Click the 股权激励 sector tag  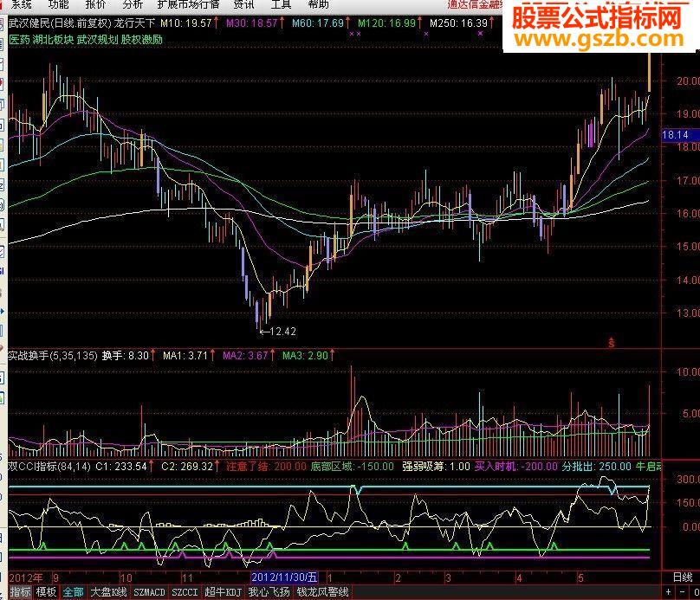141,39
